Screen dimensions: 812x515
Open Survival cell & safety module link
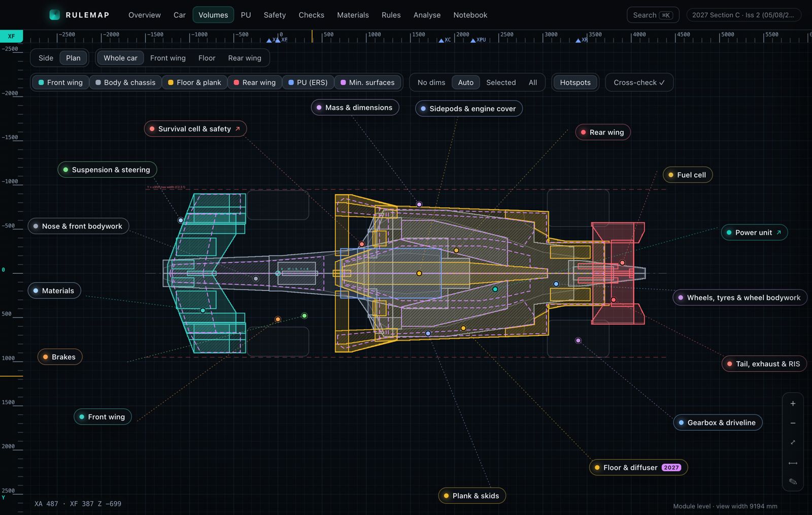point(195,129)
